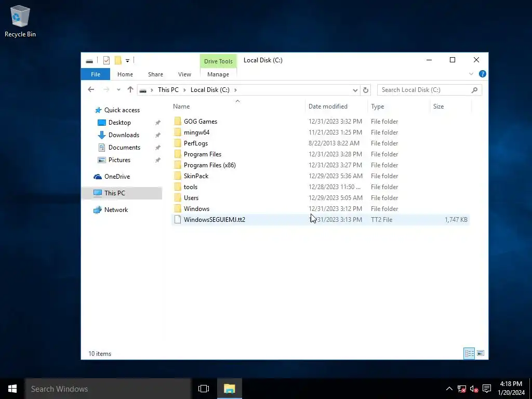Click the pin icon next to Documents

click(158, 148)
